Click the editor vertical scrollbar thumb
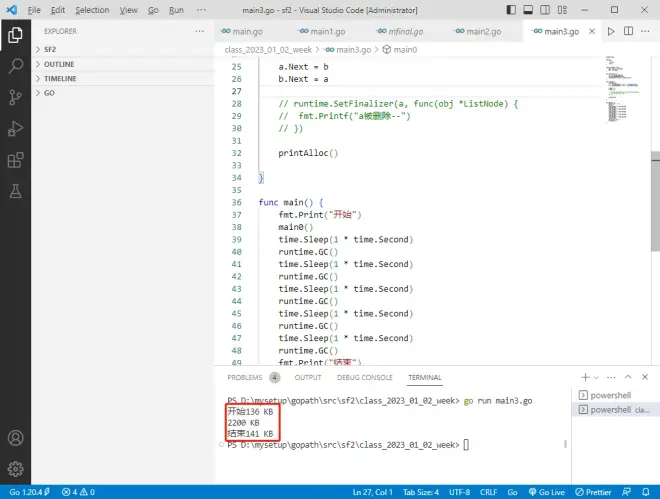Viewport: 660px width, 499px height. (655, 201)
